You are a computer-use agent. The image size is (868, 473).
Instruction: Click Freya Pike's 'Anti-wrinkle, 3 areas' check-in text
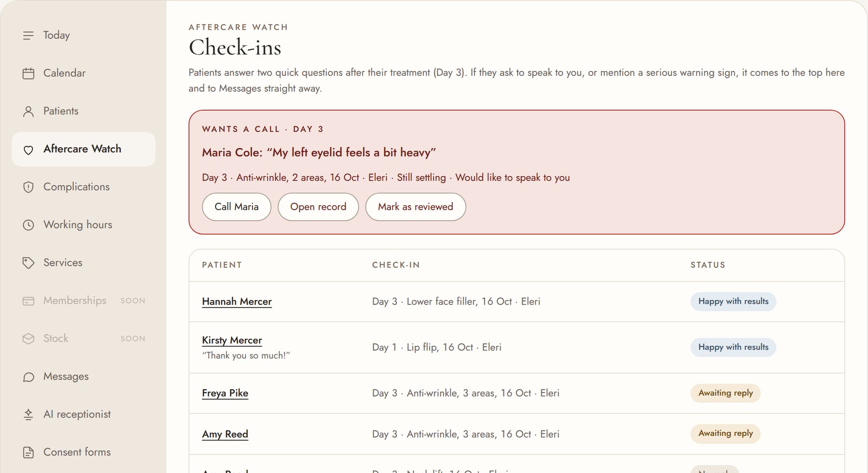point(466,393)
